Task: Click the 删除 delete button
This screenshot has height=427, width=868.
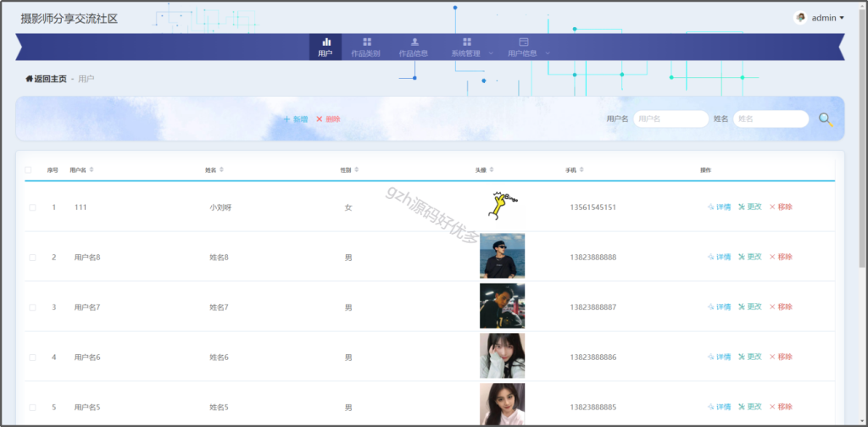Action: click(x=328, y=119)
